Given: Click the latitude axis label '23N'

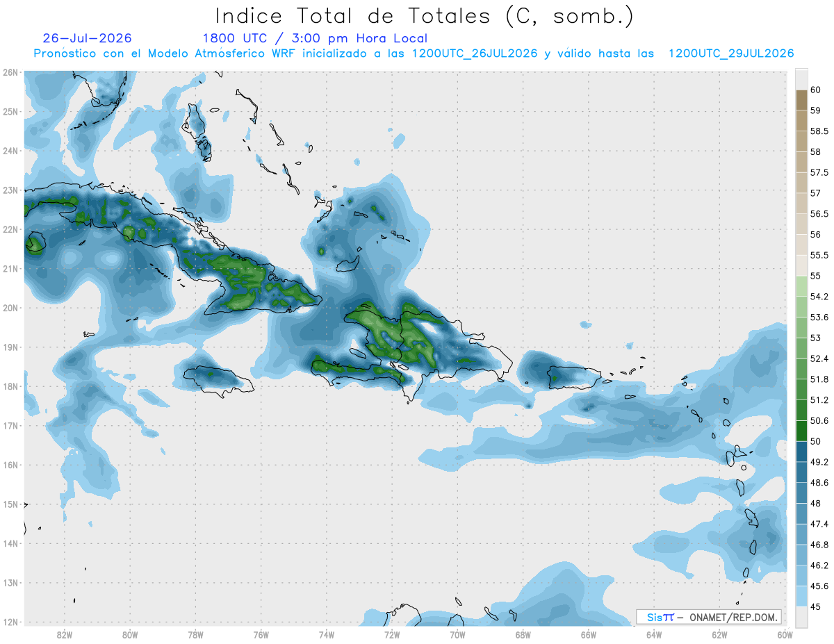Looking at the screenshot, I should [x=10, y=190].
